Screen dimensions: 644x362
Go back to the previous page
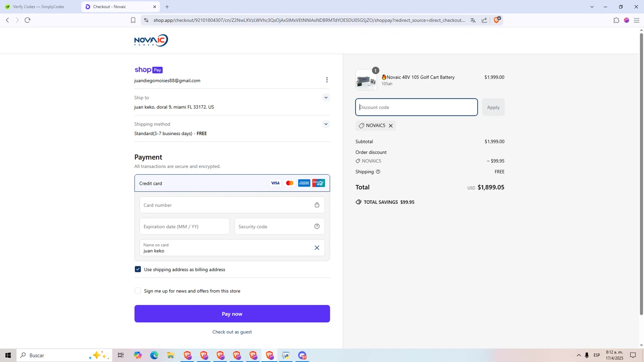pyautogui.click(x=7, y=20)
